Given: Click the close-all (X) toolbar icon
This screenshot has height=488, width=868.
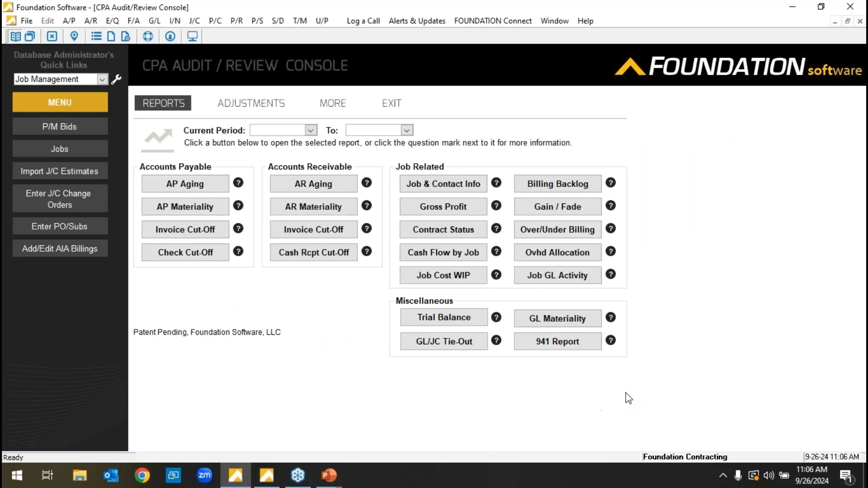Looking at the screenshot, I should point(52,36).
